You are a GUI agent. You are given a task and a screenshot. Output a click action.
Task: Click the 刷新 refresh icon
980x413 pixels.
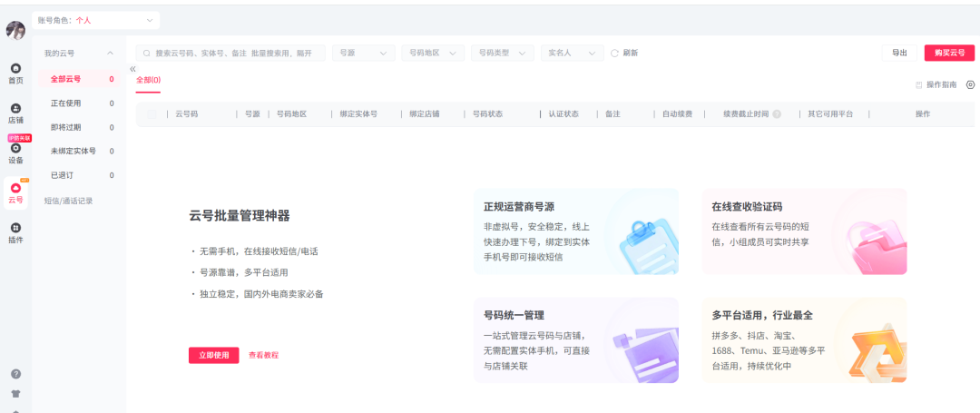[x=614, y=54]
